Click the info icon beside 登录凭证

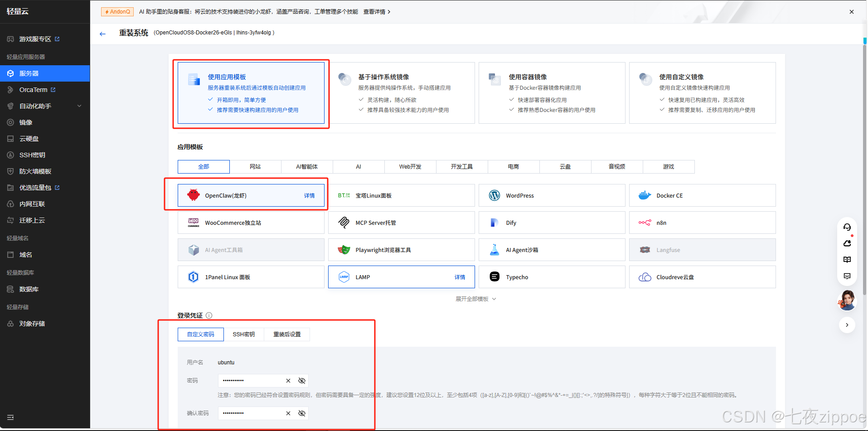[x=209, y=315]
